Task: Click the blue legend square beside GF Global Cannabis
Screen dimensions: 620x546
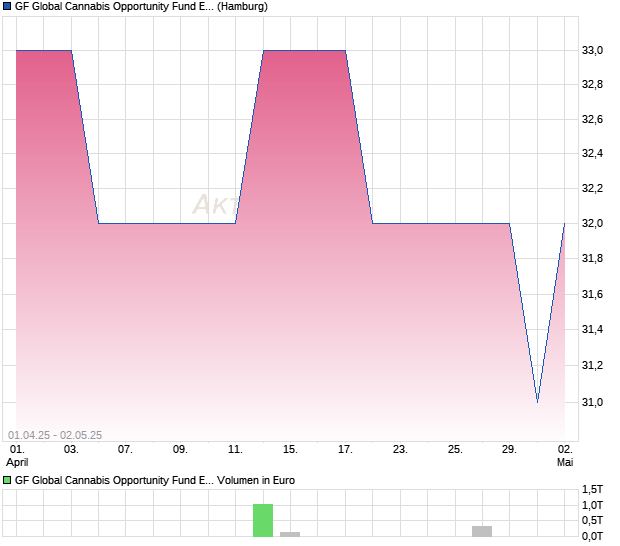Action: click(x=7, y=6)
